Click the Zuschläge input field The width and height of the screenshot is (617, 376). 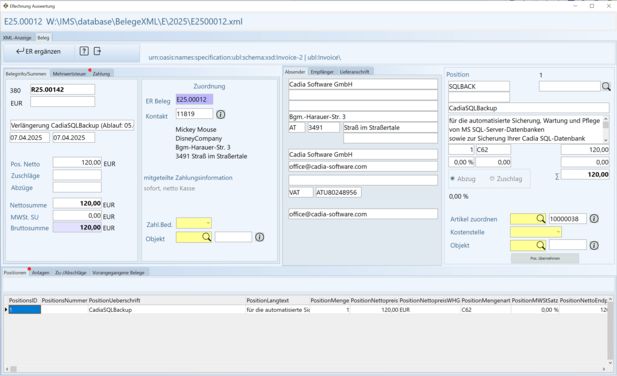point(77,175)
